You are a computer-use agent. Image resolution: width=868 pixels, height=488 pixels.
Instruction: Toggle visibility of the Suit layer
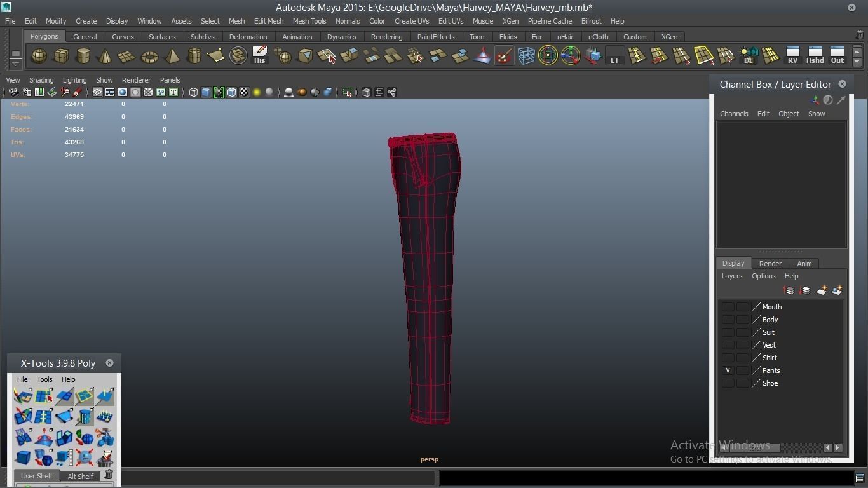coord(728,332)
